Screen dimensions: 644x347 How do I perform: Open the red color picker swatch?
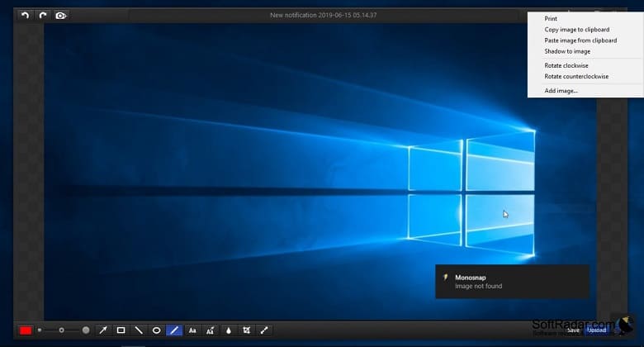26,330
